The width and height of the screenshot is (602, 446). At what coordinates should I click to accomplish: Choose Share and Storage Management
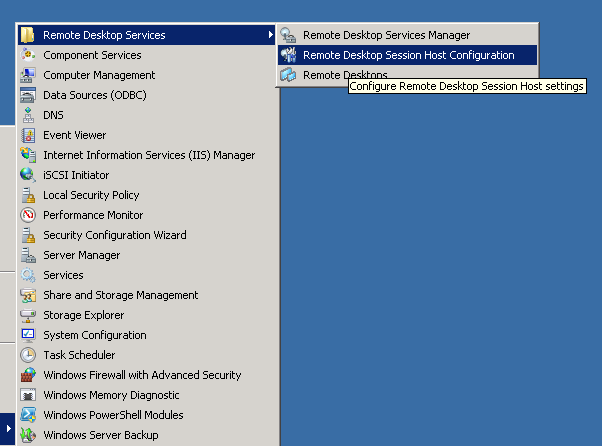tap(147, 295)
